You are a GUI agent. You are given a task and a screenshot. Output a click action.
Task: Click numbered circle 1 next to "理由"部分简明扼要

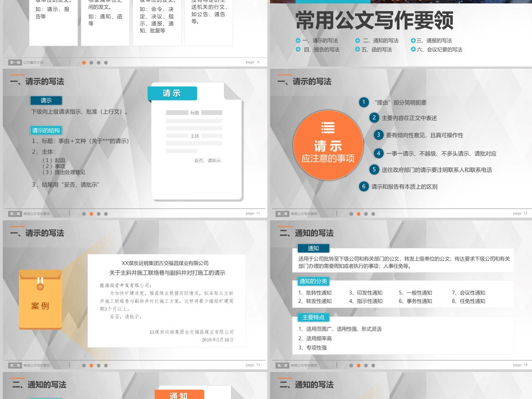[364, 102]
